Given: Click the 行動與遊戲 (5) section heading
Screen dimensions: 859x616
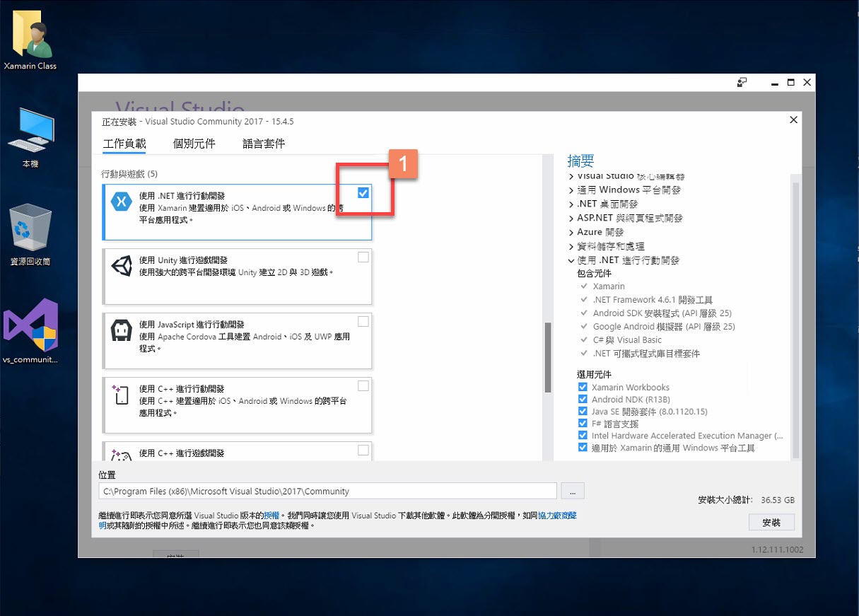Looking at the screenshot, I should 129,174.
